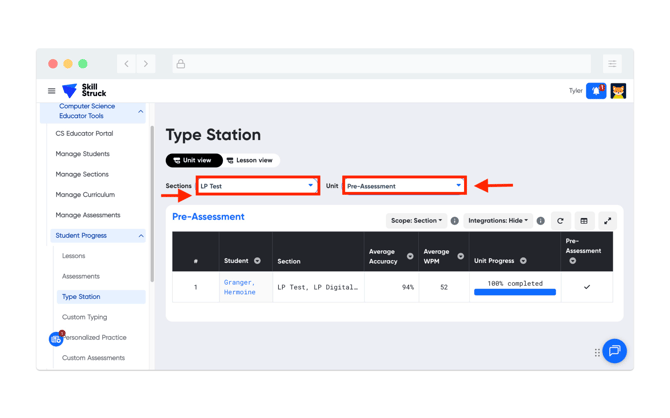Viewport: 670px width, 418px height.
Task: Open Custom Assessments
Action: point(93,358)
